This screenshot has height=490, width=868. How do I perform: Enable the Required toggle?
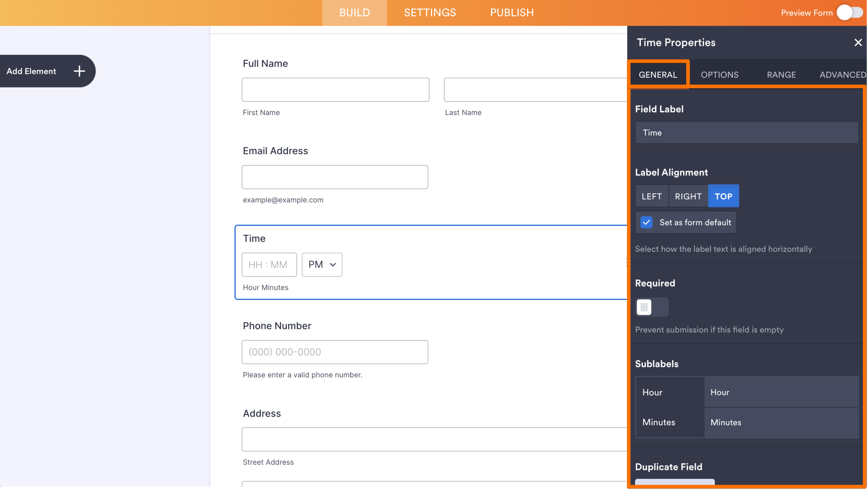pos(651,307)
